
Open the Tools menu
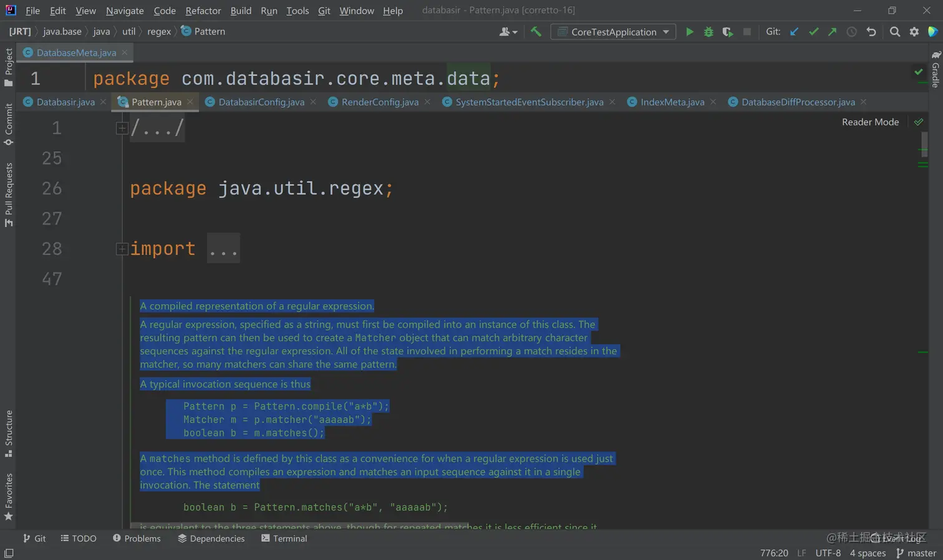297,11
